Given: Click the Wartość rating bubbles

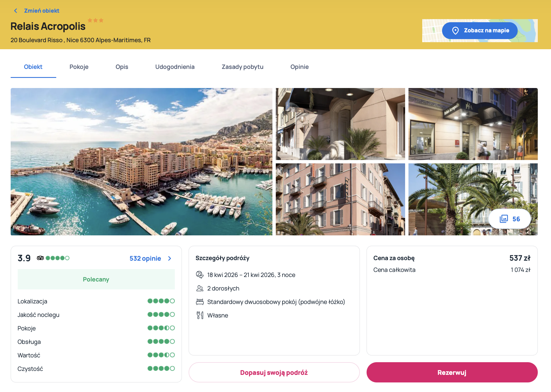Looking at the screenshot, I should pyautogui.click(x=161, y=355).
